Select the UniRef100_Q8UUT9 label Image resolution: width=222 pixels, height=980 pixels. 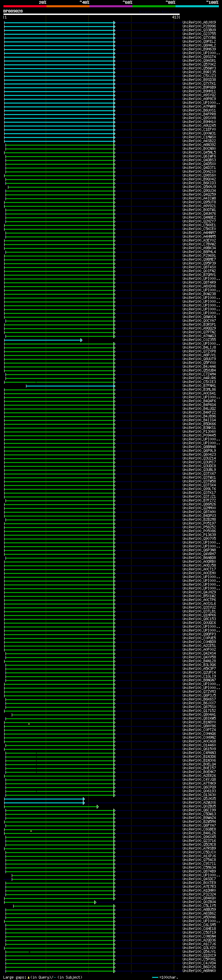pos(199,359)
